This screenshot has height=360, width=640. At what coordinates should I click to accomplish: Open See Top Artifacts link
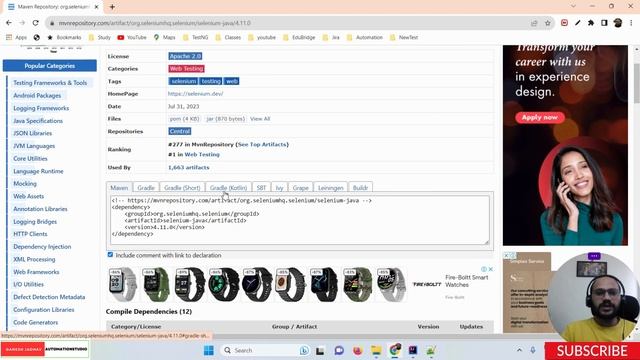[x=262, y=144]
